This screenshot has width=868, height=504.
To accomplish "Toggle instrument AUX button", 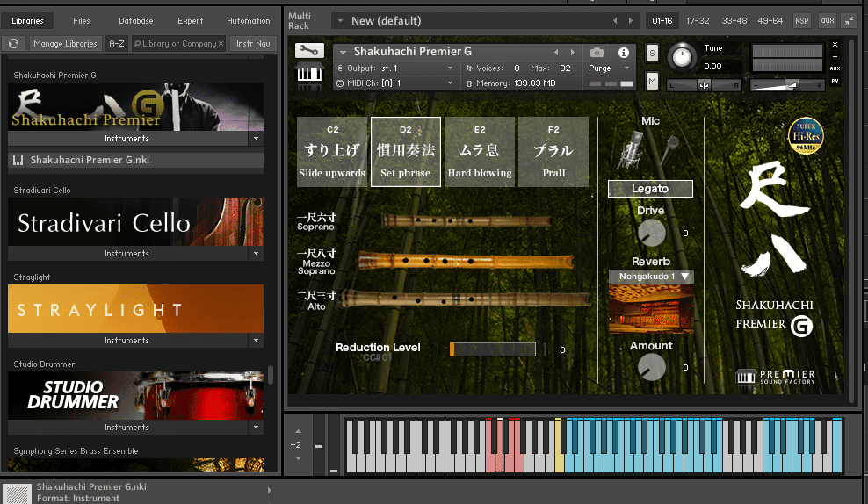I will tap(835, 68).
